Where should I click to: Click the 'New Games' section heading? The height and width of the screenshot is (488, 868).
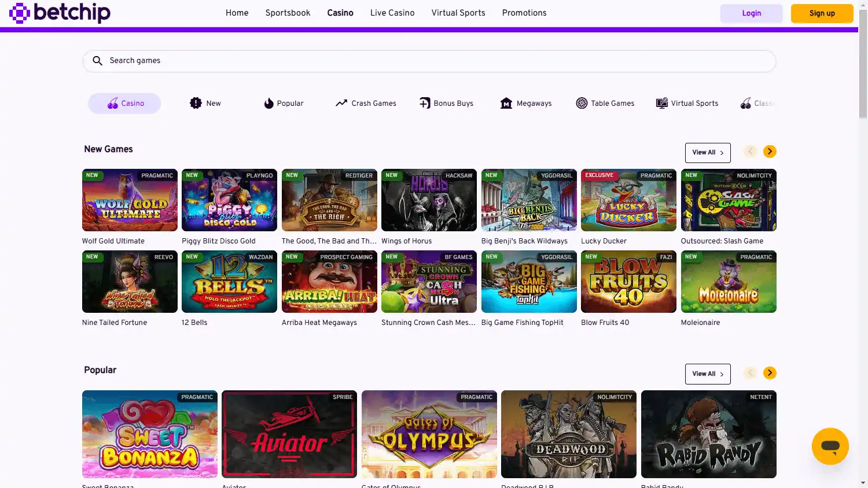tap(108, 149)
